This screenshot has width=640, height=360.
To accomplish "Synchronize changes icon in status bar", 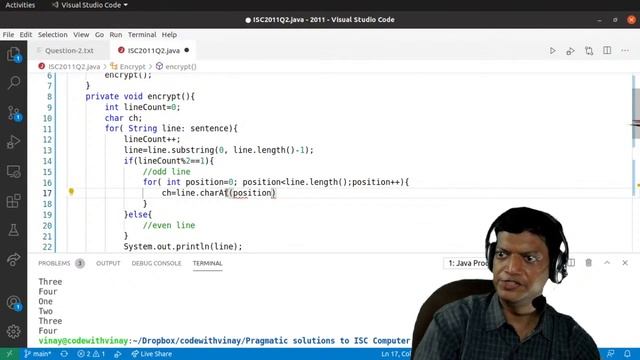I will coord(64,354).
